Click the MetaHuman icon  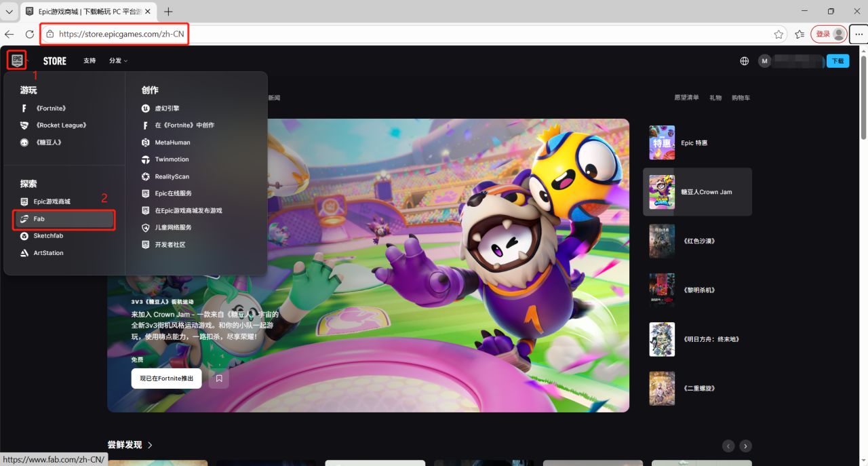click(x=145, y=142)
